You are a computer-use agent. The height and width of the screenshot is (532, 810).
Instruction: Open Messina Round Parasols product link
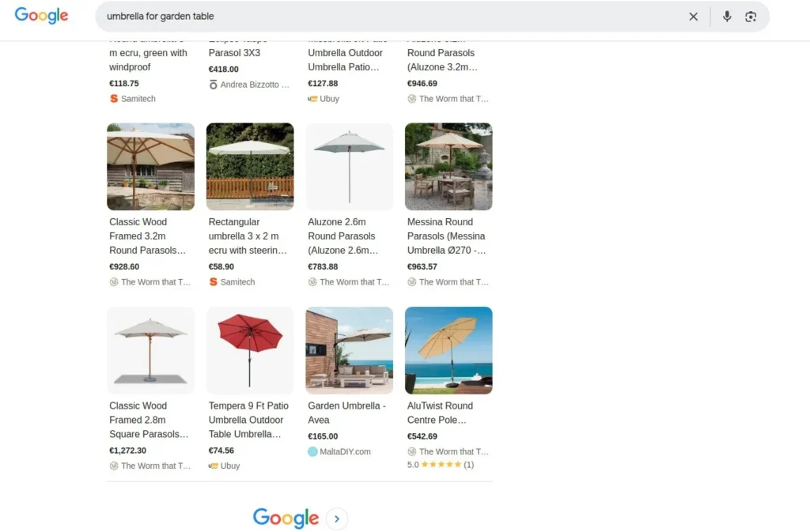(x=446, y=236)
